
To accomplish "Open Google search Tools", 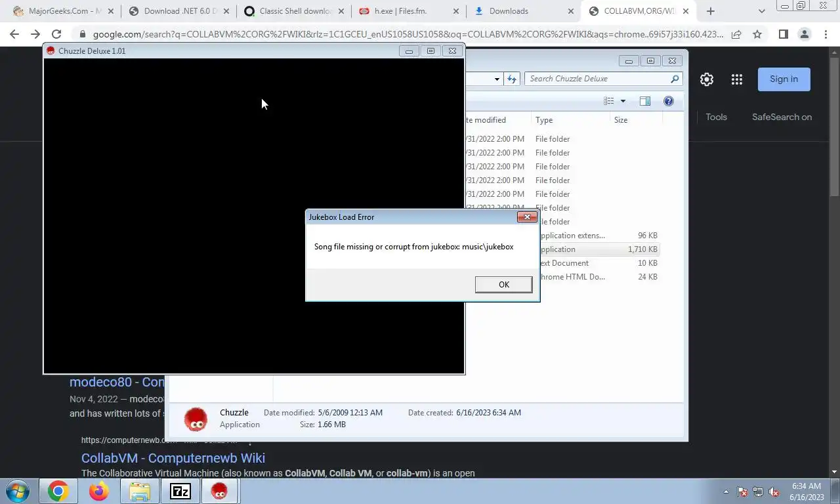I will 716,117.
